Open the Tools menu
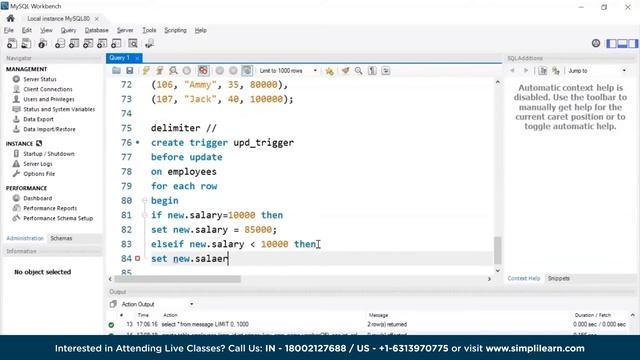The width and height of the screenshot is (640, 360). 149,30
